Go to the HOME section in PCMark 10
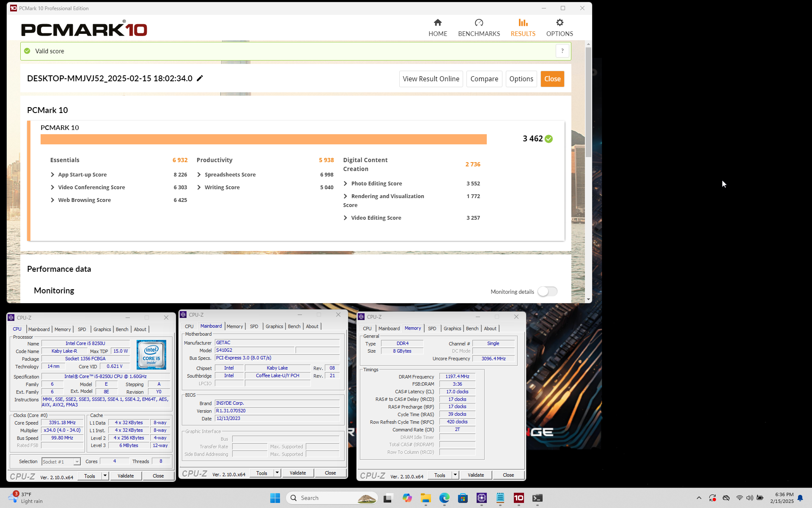Image resolution: width=812 pixels, height=508 pixels. pos(438,28)
